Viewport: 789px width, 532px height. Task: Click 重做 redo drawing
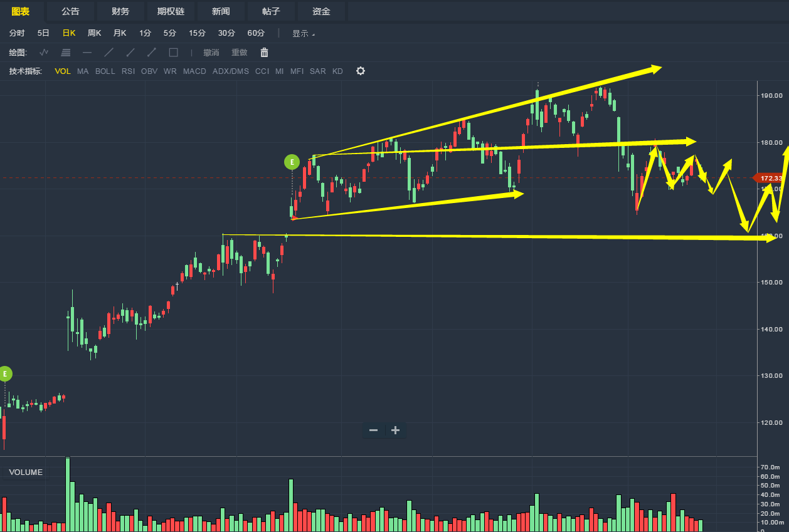240,53
